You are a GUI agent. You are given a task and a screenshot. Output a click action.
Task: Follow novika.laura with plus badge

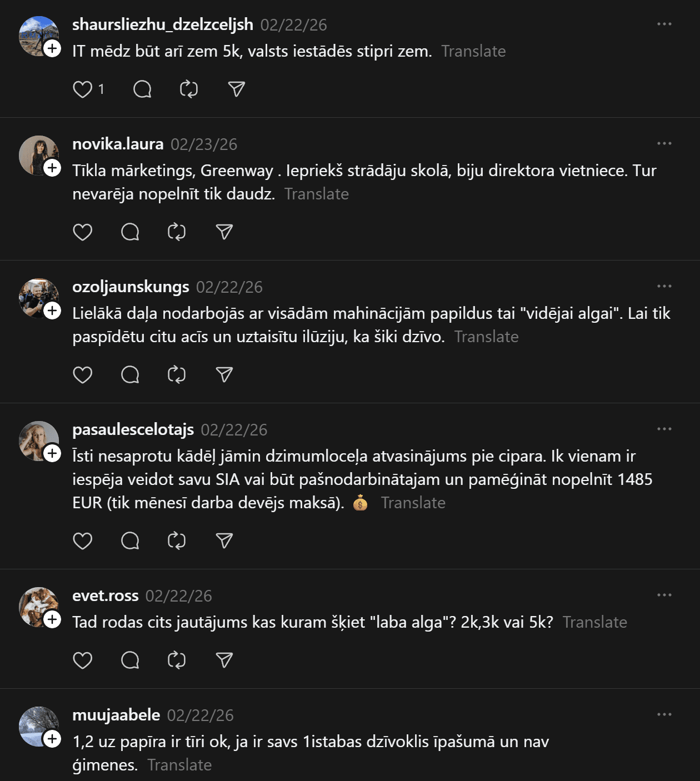click(x=52, y=168)
